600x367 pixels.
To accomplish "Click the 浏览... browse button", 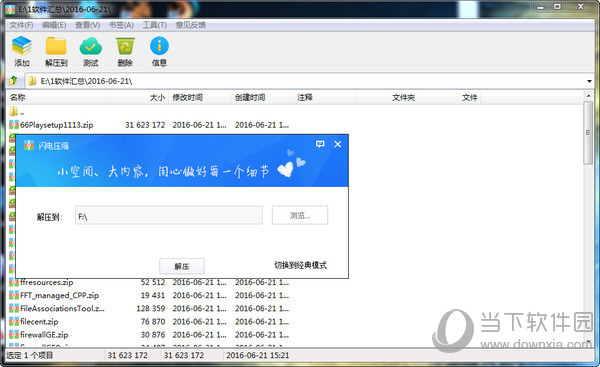I will (300, 215).
